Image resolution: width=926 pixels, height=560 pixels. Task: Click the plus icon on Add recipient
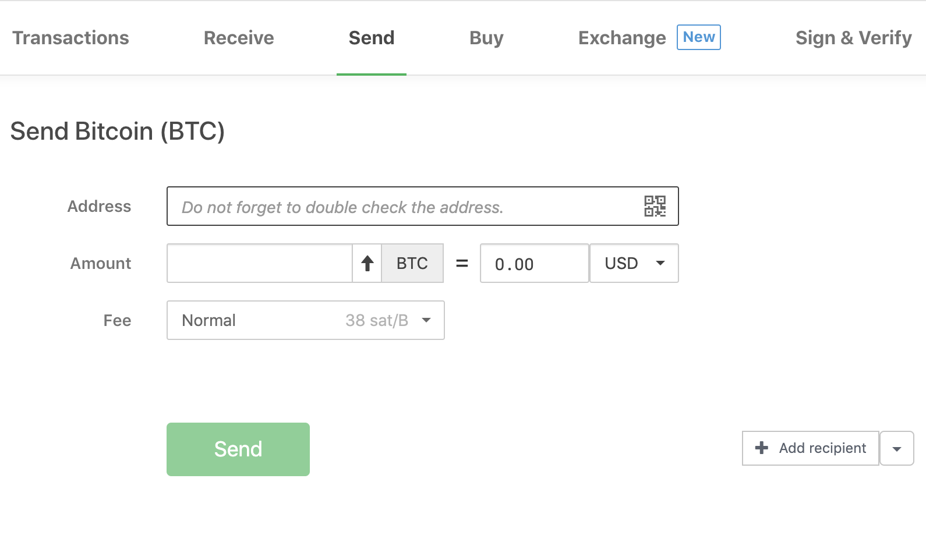coord(761,448)
